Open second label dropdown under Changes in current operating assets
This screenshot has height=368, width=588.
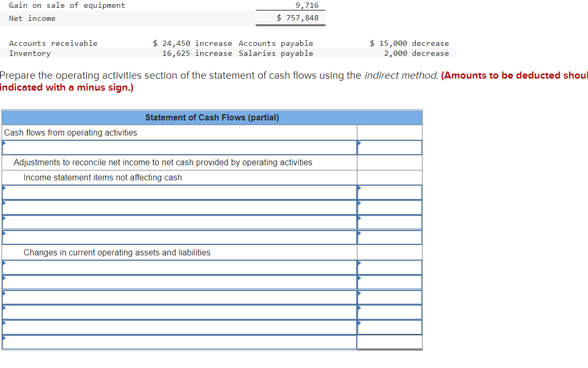pyautogui.click(x=179, y=282)
